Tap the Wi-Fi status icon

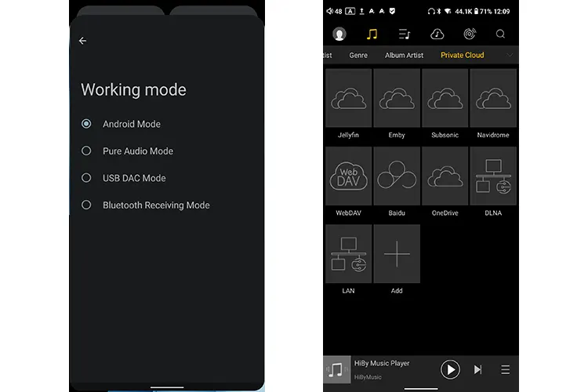point(448,11)
